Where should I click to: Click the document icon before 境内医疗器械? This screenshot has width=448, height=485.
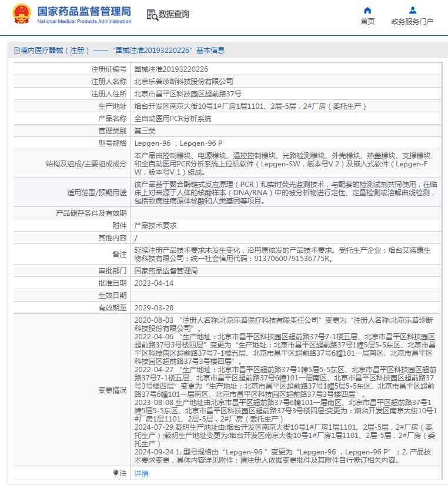(17, 51)
